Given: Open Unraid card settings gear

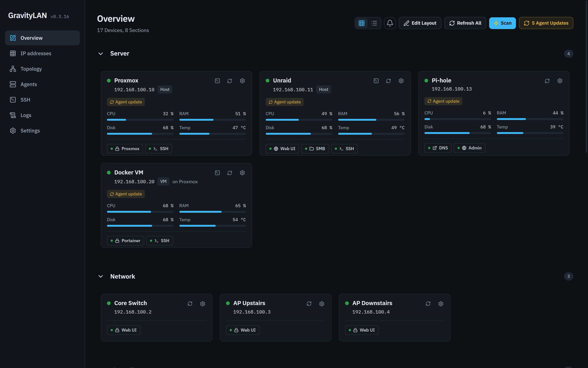Looking at the screenshot, I should coord(401,81).
